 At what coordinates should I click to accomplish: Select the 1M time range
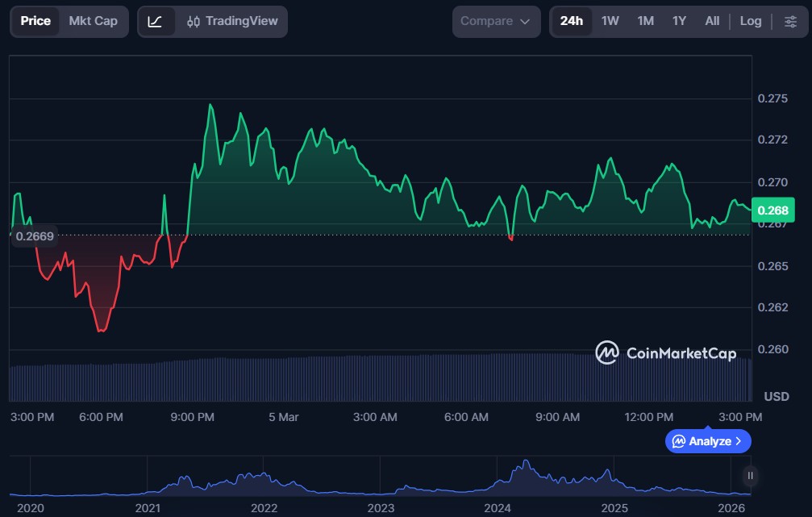(x=645, y=22)
